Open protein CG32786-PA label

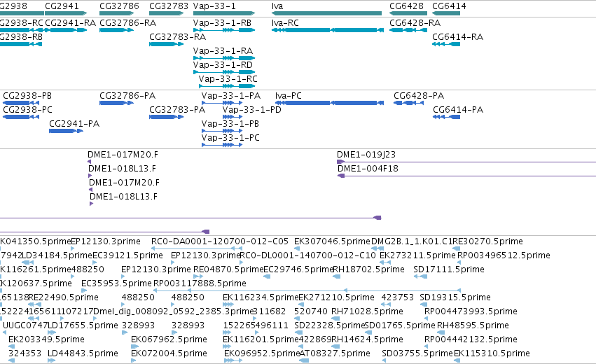[127, 96]
